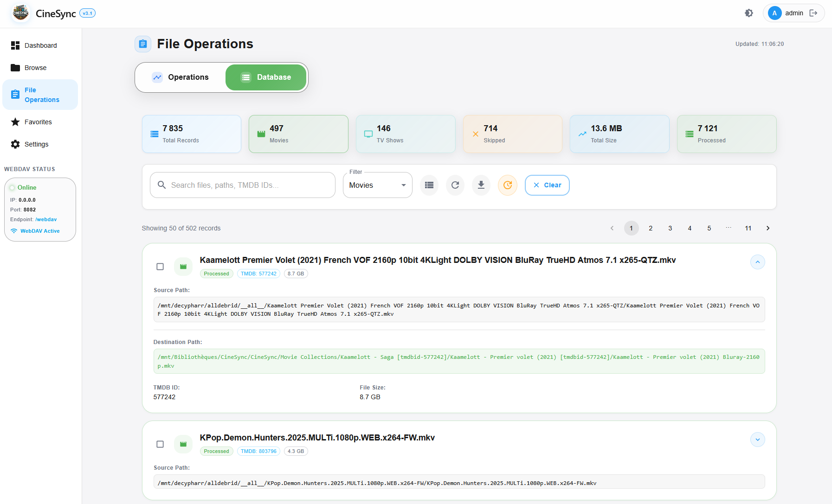Click the orange reprocess icon

[x=507, y=185]
